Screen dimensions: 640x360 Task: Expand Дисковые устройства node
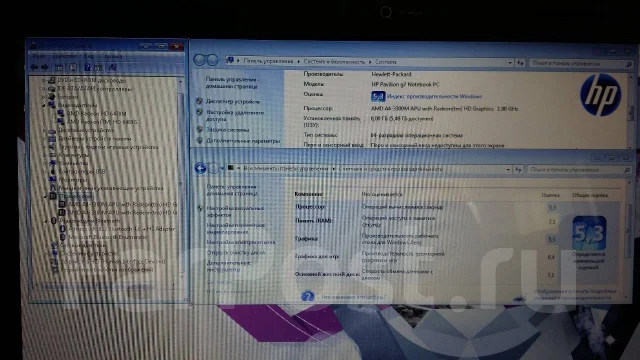tap(44, 130)
